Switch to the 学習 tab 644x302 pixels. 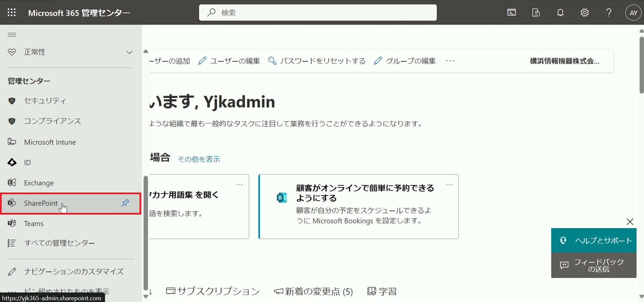[x=382, y=291]
